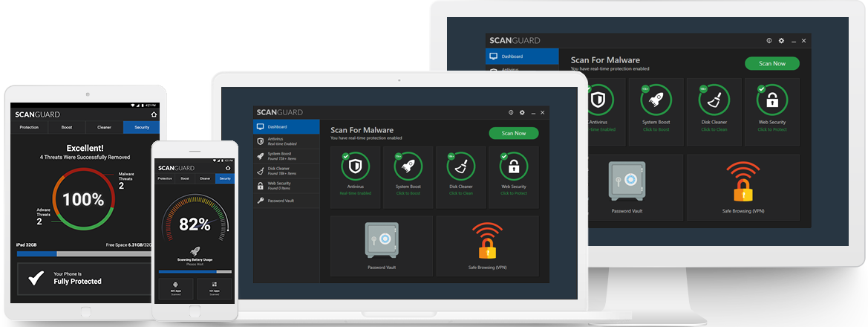
Task: Click the 'Free Space' label on the tablet
Action: click(x=117, y=245)
